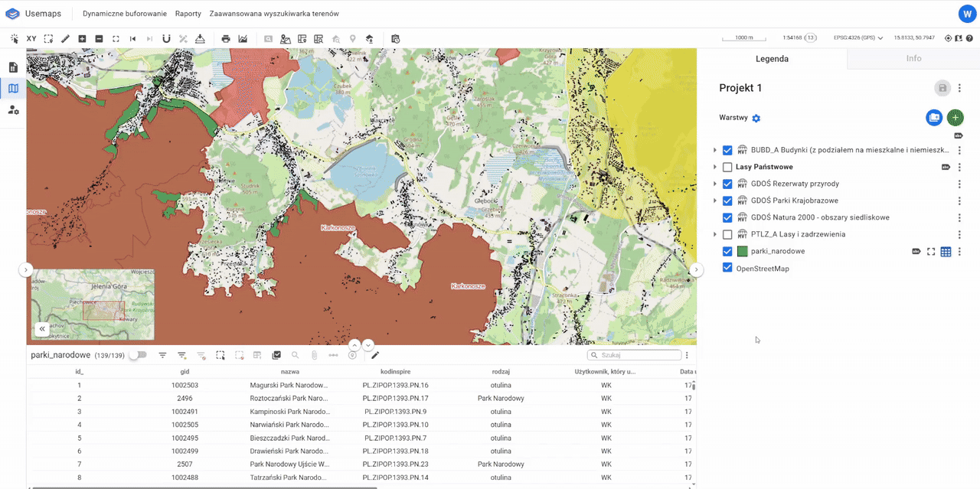Click the Dynamiczne buforowanie link
This screenshot has height=489, width=980.
click(x=125, y=14)
